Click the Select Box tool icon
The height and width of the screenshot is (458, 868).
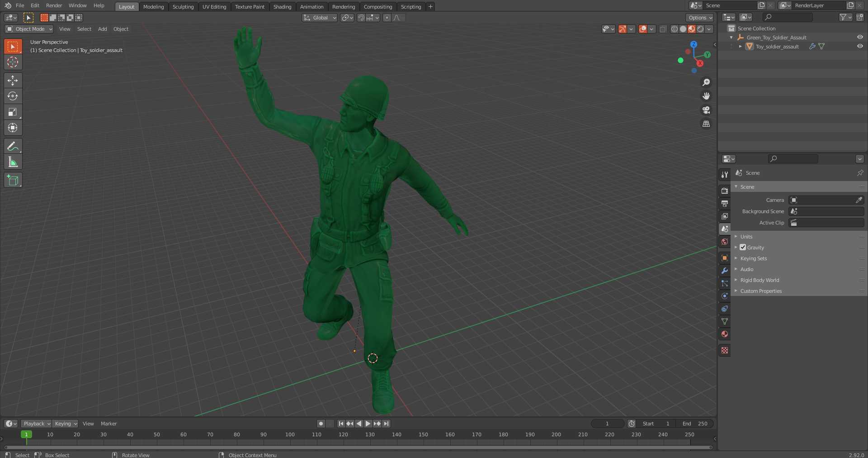pos(13,46)
